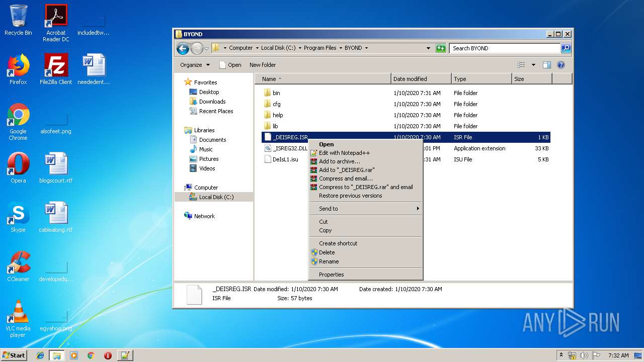Click the Explorer Back arrow button
The width and height of the screenshot is (644, 362).
tap(183, 48)
